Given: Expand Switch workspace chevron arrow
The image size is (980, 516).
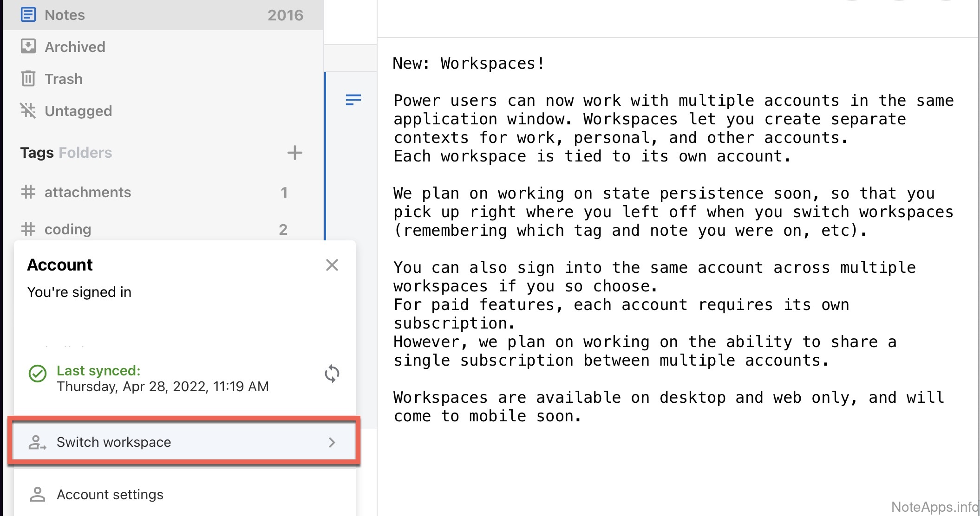Looking at the screenshot, I should pyautogui.click(x=332, y=442).
